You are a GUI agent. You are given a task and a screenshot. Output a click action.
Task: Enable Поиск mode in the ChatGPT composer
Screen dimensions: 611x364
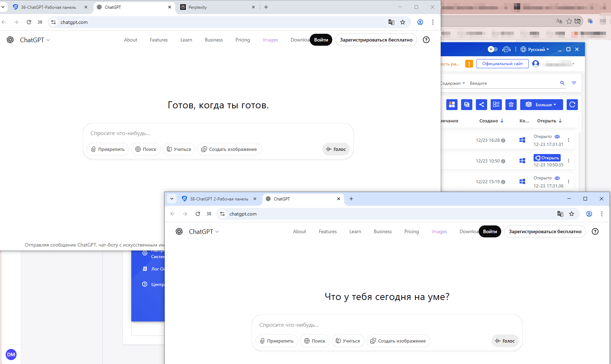pos(146,149)
